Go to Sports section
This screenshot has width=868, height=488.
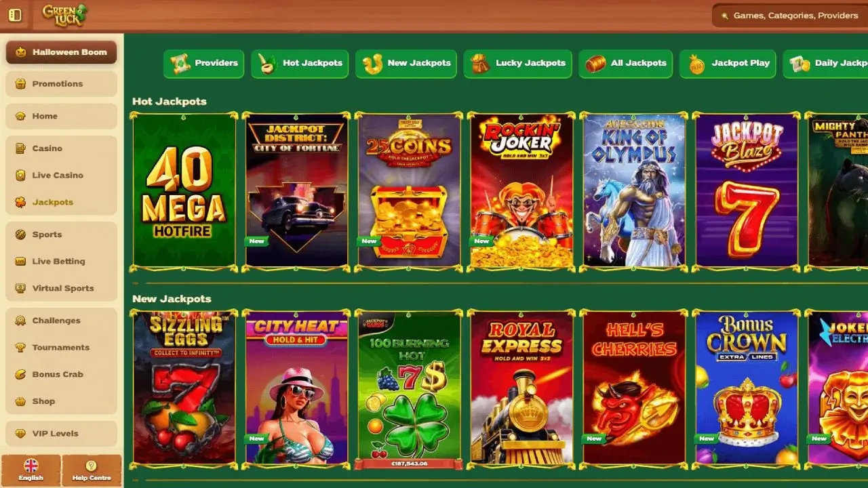pyautogui.click(x=61, y=235)
